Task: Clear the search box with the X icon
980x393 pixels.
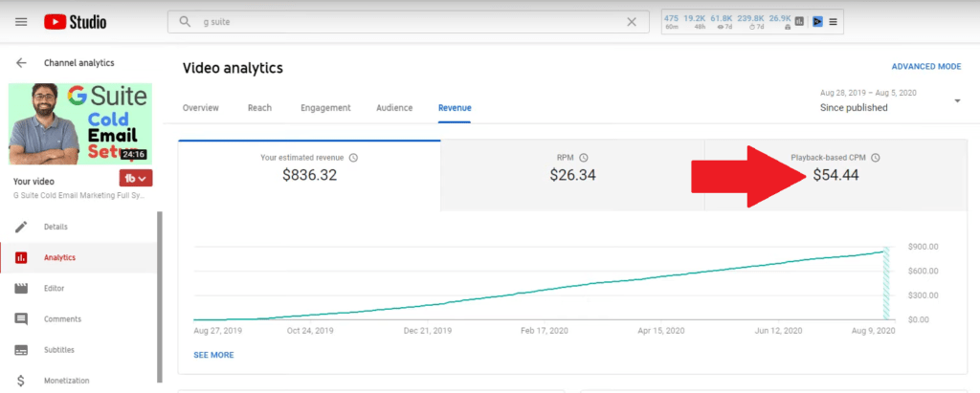Action: coord(631,22)
